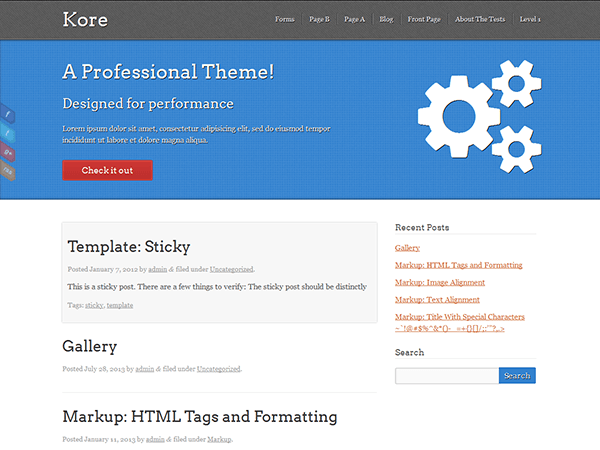This screenshot has height=450, width=600.
Task: Click the blue Search button
Action: pyautogui.click(x=517, y=375)
